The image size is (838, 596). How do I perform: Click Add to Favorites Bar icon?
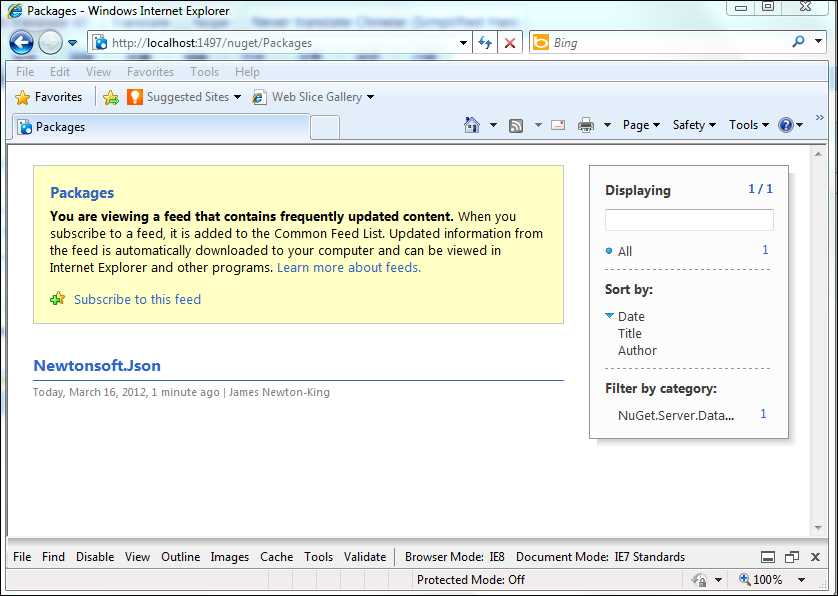pos(111,97)
